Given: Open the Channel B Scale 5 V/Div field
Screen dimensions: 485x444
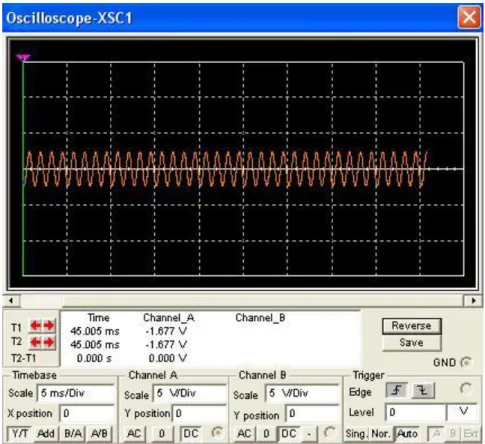Looking at the screenshot, I should click(302, 393).
